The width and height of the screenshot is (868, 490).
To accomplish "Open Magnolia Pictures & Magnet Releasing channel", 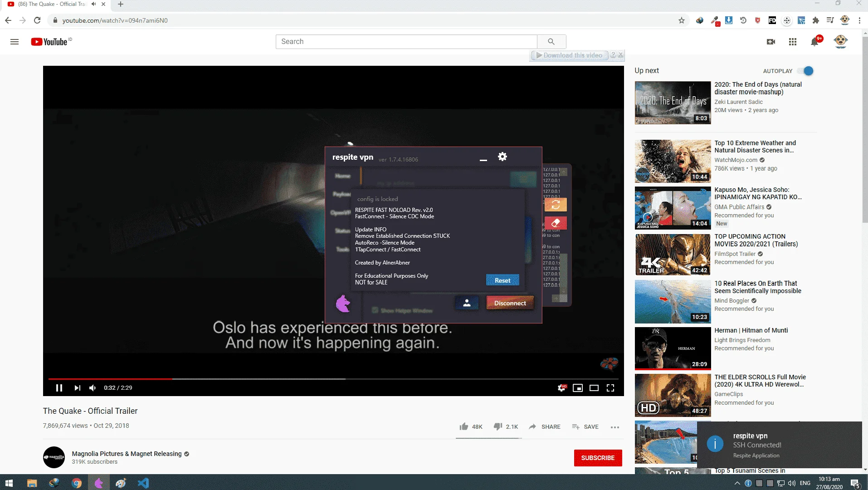I will click(127, 454).
